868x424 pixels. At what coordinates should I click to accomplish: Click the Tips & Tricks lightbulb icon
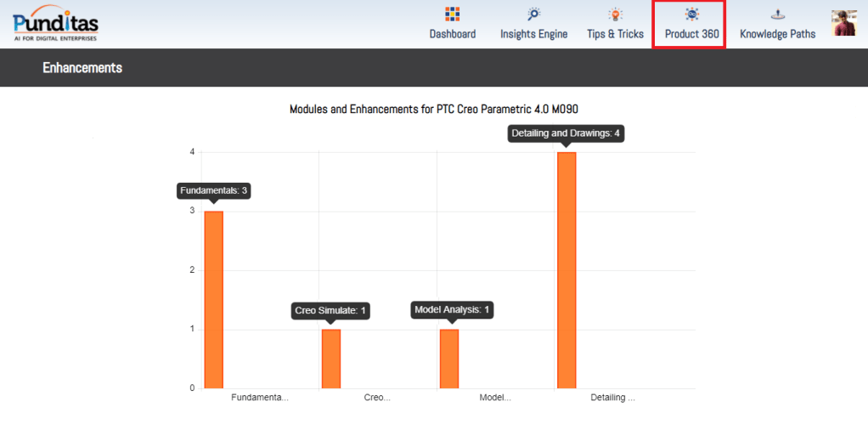click(615, 14)
